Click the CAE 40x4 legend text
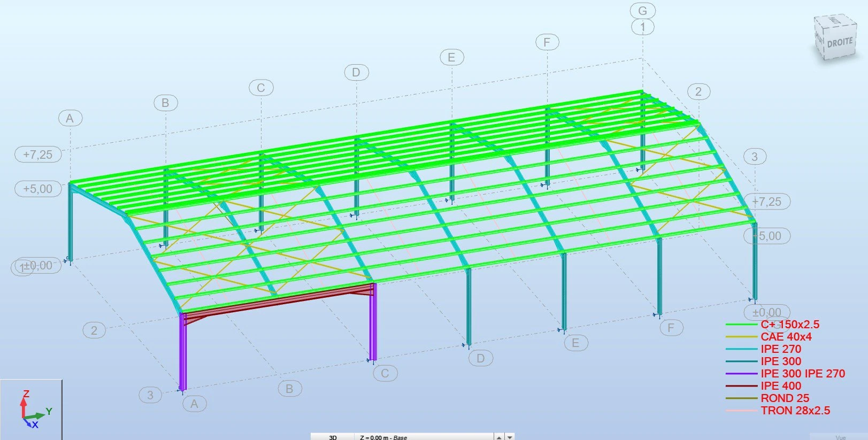The width and height of the screenshot is (868, 440). click(786, 337)
